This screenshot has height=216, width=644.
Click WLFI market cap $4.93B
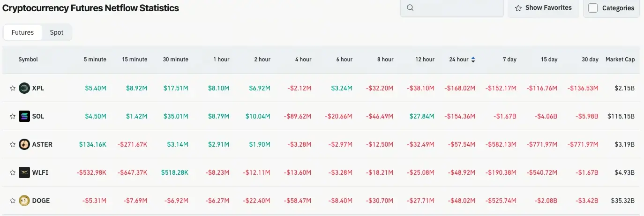click(624, 172)
